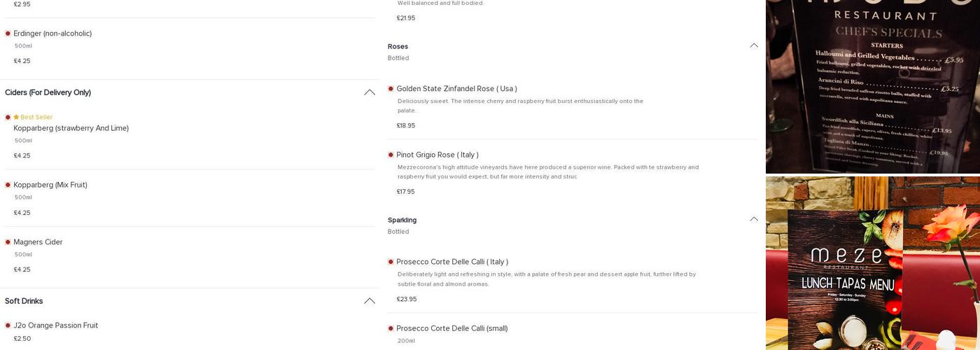Image resolution: width=980 pixels, height=350 pixels.
Task: Click the Best Seller star icon
Action: point(16,117)
